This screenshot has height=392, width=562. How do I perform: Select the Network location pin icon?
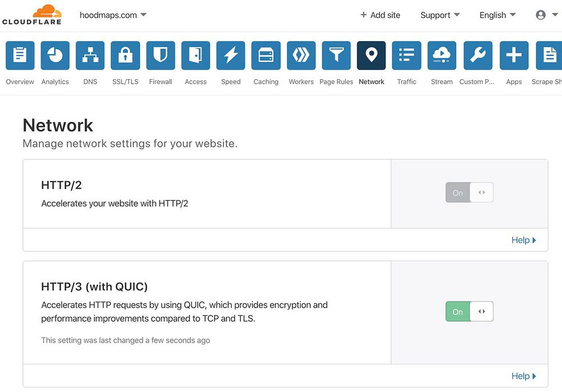371,55
